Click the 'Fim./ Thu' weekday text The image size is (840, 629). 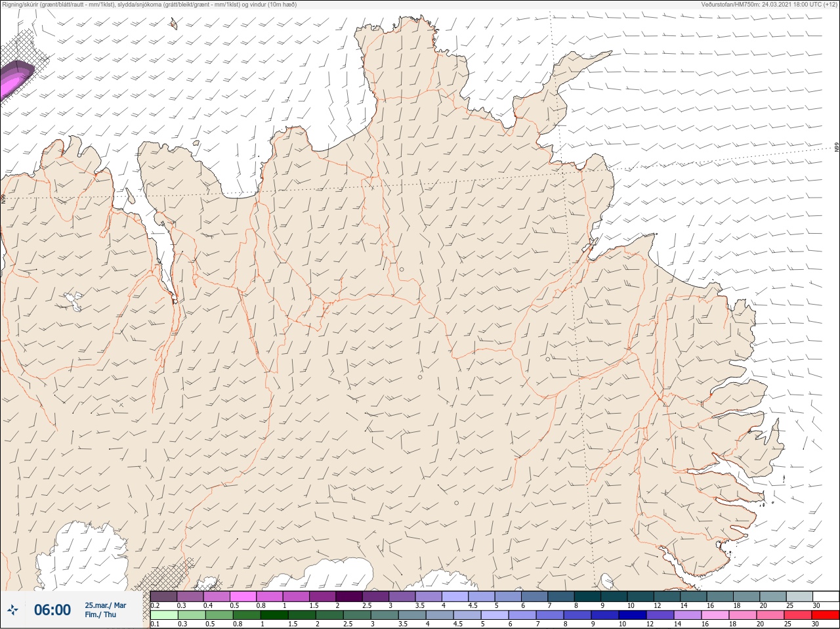coord(100,615)
